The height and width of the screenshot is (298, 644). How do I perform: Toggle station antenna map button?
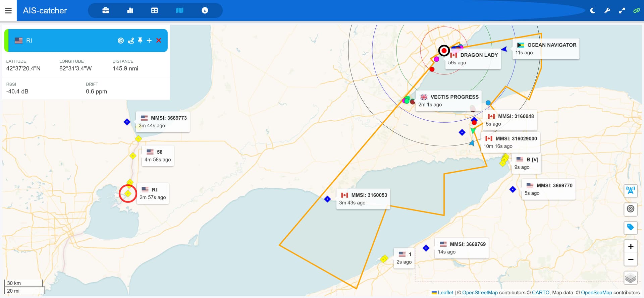[x=631, y=191]
